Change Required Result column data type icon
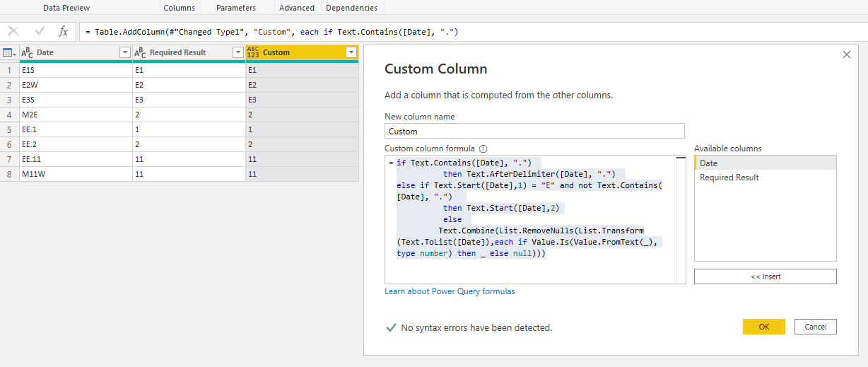Screen dimensions: 868x367 coord(140,52)
